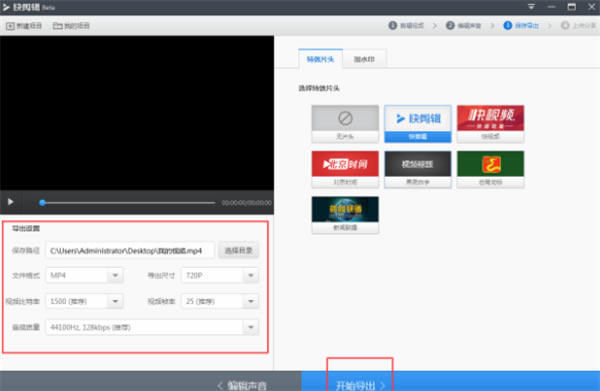Open the 44100Hz audio quality dropdown

pyautogui.click(x=251, y=327)
